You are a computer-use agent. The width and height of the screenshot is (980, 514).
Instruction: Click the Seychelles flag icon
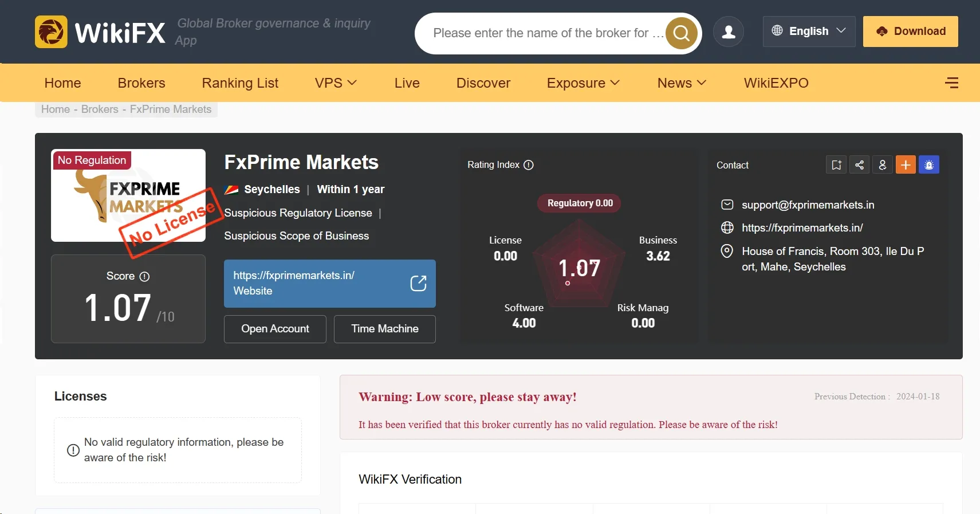(x=231, y=190)
